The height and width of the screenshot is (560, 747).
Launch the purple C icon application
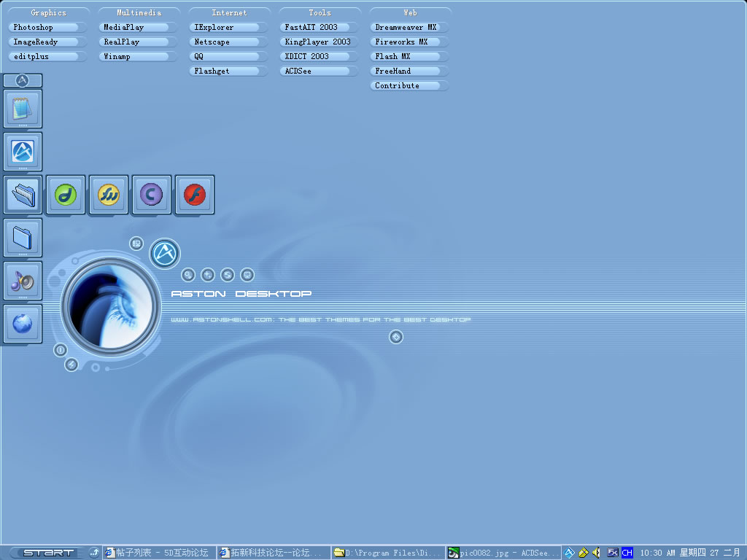tap(152, 194)
